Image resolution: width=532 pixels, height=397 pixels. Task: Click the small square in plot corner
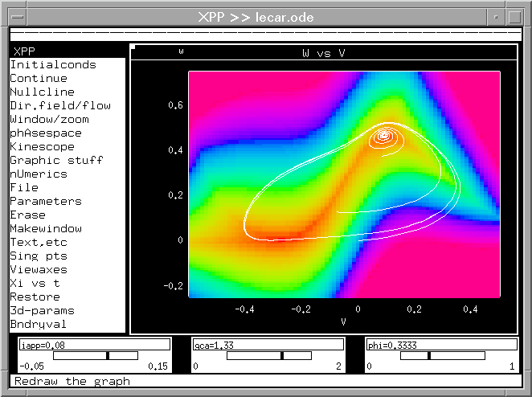(133, 47)
